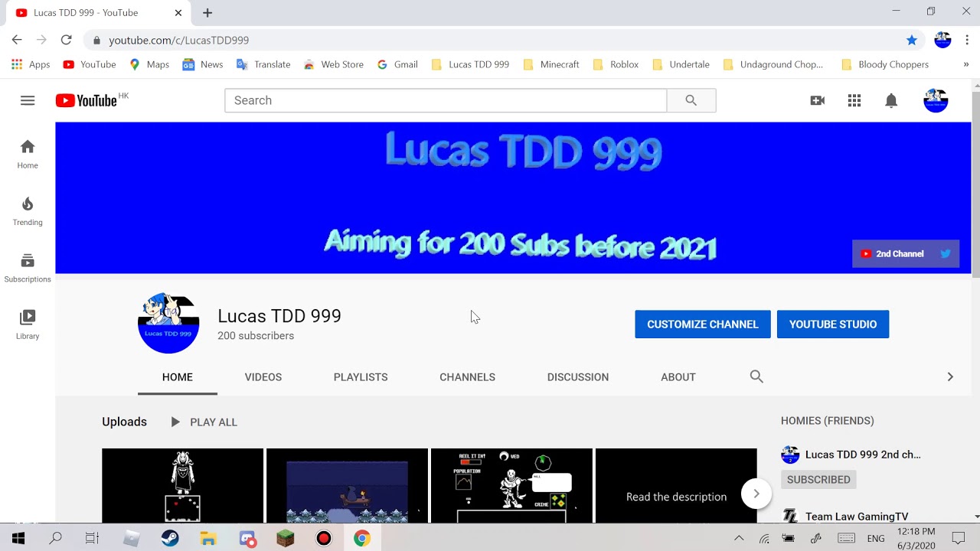Open the Trending page
Screen dimensions: 980x551
point(28,211)
